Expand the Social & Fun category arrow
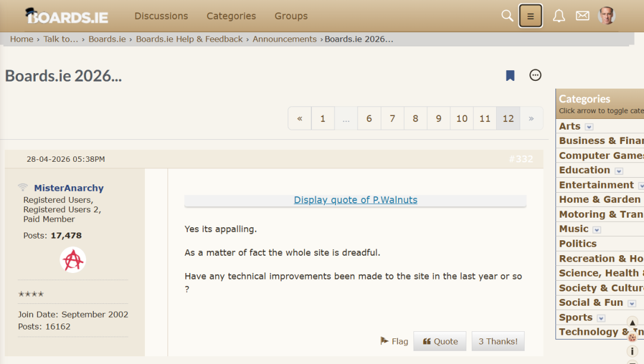644x364 pixels. point(632,303)
